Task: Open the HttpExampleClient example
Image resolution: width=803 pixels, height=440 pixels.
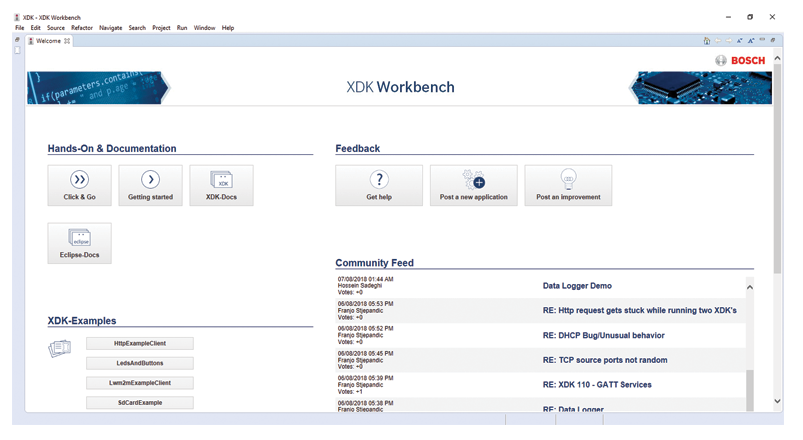Action: coord(140,344)
